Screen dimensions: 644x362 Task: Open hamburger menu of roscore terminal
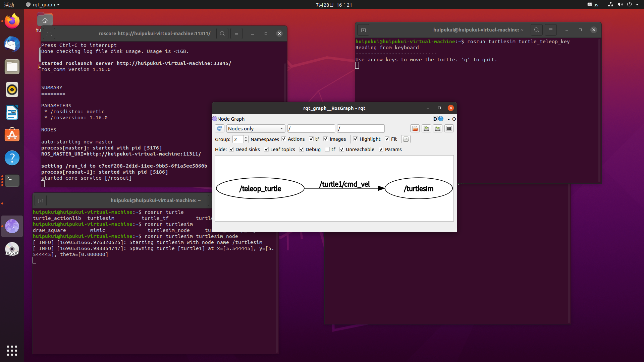click(236, 34)
